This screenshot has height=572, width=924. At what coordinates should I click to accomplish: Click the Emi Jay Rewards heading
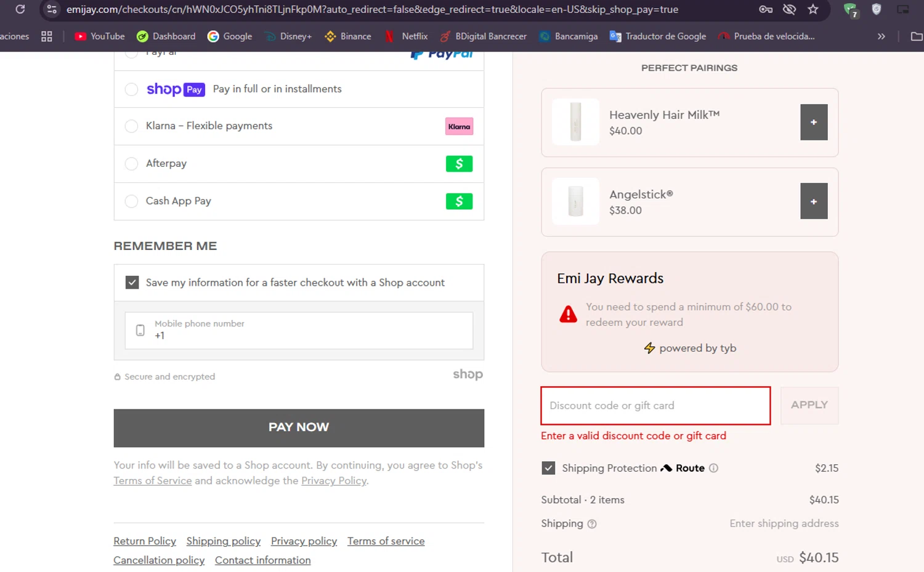610,278
